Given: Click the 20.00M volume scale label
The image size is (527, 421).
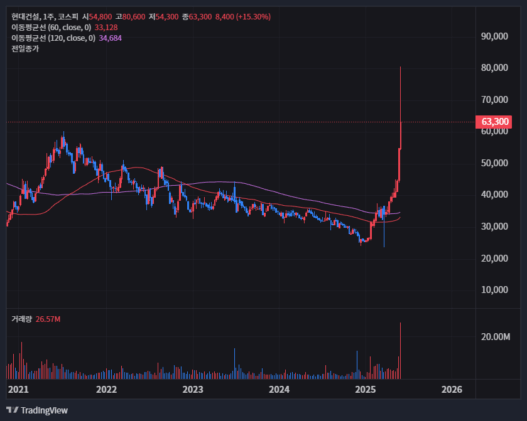Looking at the screenshot, I should 495,337.
